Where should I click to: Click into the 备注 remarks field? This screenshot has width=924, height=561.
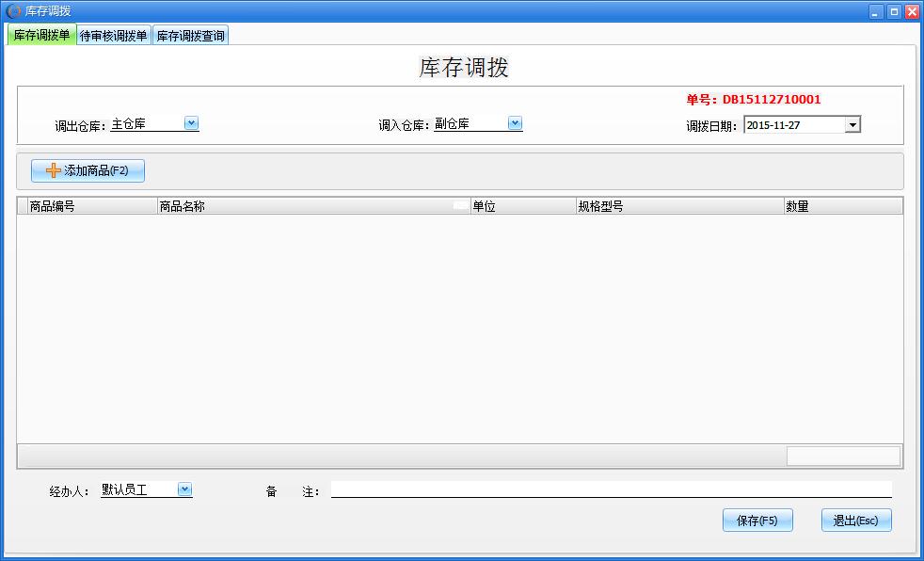(610, 489)
